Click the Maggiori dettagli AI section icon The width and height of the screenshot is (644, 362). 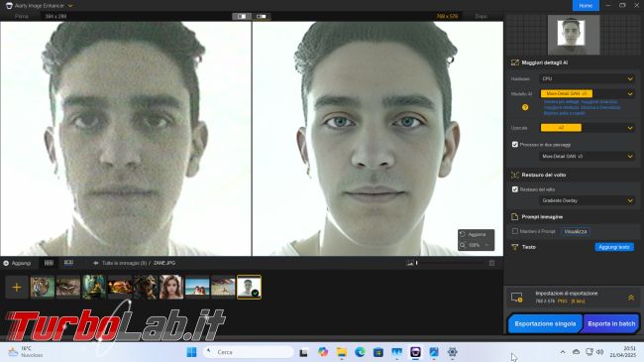514,62
